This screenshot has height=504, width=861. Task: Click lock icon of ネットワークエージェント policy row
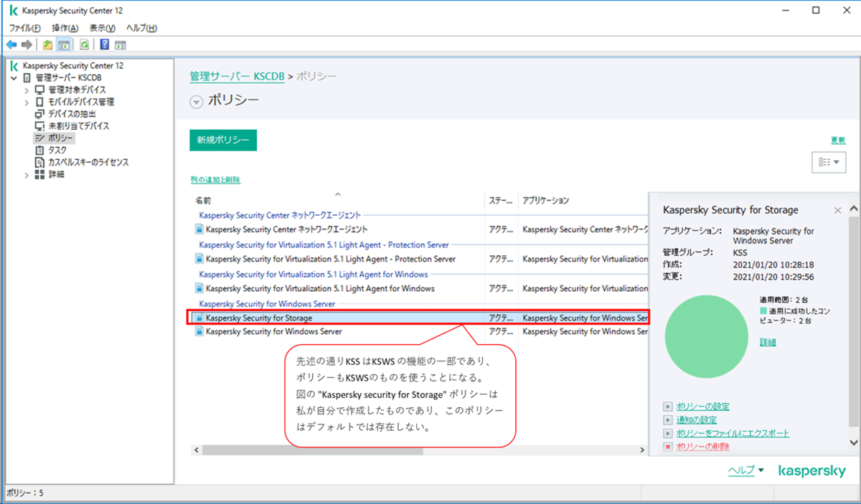(199, 230)
